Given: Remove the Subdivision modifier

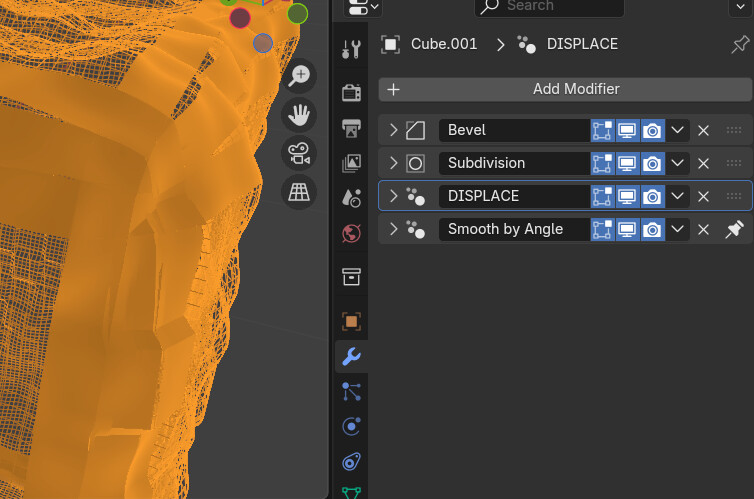Looking at the screenshot, I should click(x=703, y=163).
